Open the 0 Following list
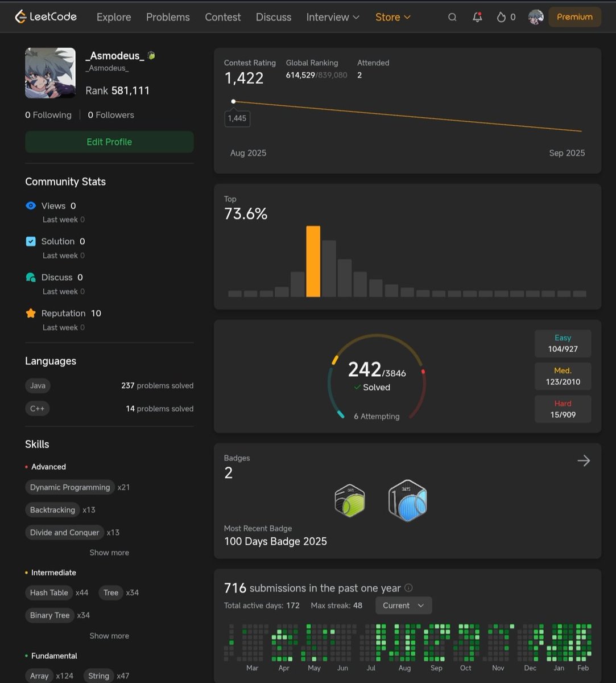The width and height of the screenshot is (616, 683). [48, 115]
